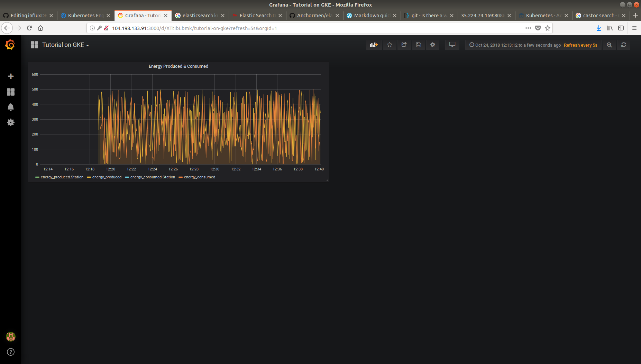Open color picker for energy_consumed swatch
The height and width of the screenshot is (364, 641).
click(x=181, y=177)
